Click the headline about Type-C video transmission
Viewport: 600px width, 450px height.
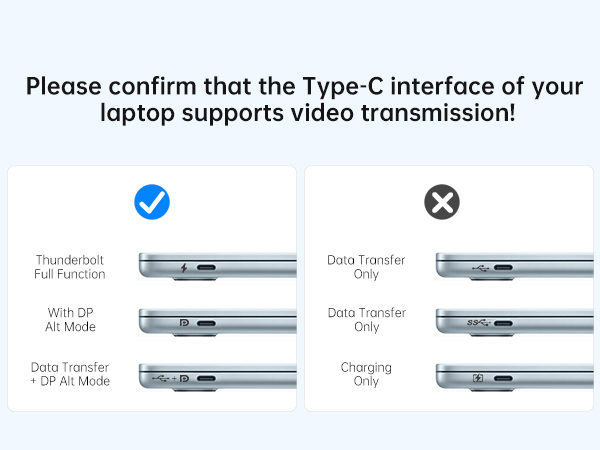300,98
